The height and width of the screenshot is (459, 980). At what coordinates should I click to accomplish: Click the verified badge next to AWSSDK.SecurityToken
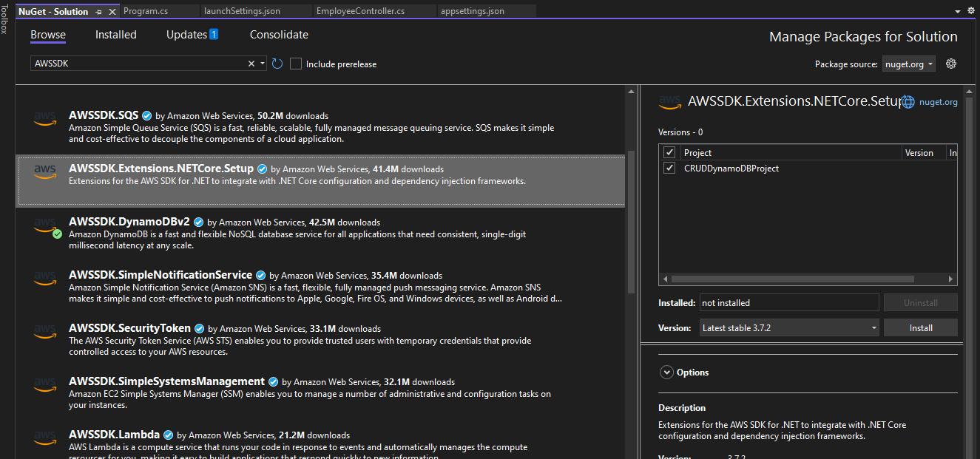(199, 328)
